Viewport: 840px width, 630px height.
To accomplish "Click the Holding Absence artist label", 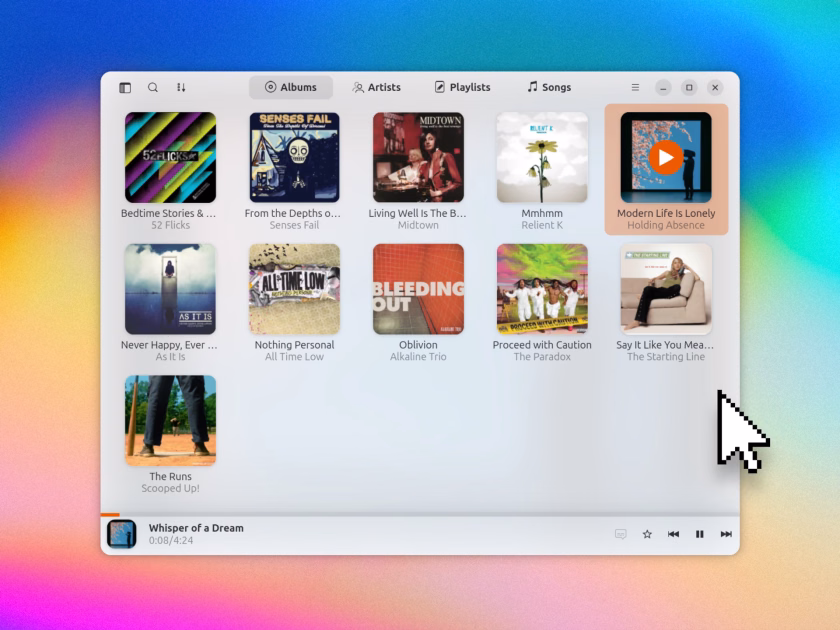I will click(666, 225).
